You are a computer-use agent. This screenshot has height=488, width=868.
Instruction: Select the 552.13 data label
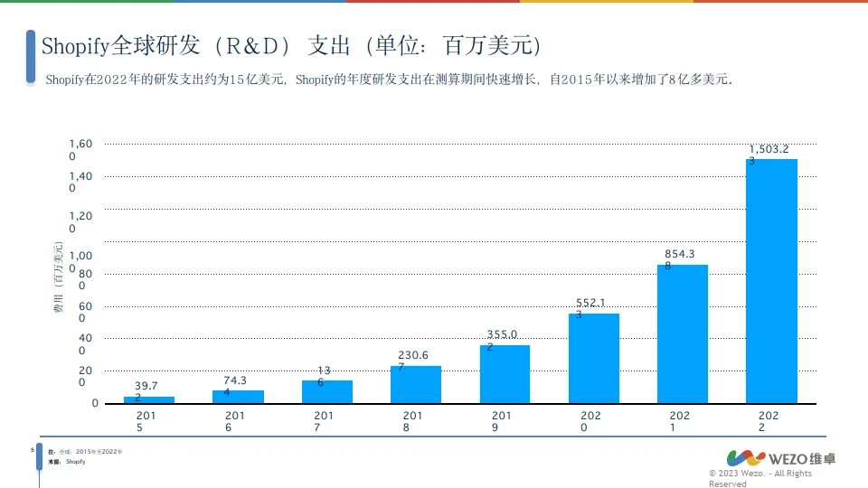(590, 308)
